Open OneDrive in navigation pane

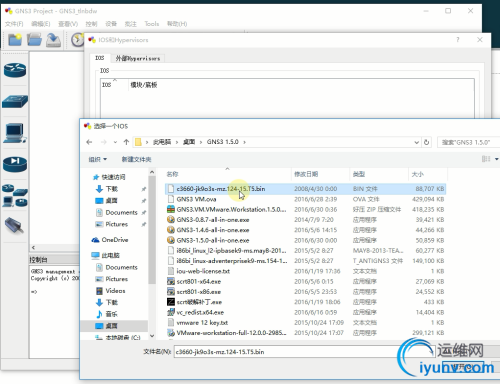[x=115, y=240]
